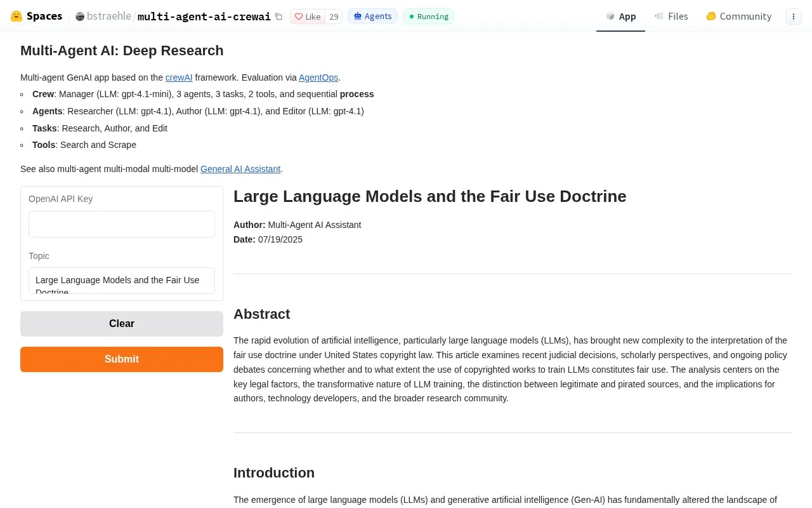Click 'Author: Multi-Agent AI Assistant' line

(297, 225)
